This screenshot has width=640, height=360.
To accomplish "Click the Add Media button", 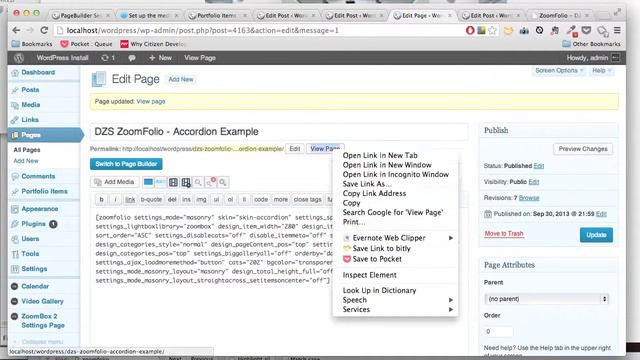I will (115, 182).
